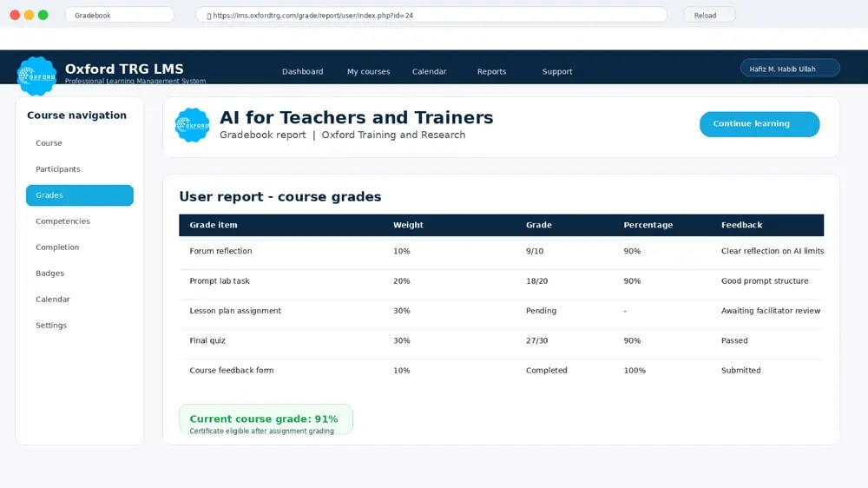Click the 9/10 grade cell

click(534, 251)
